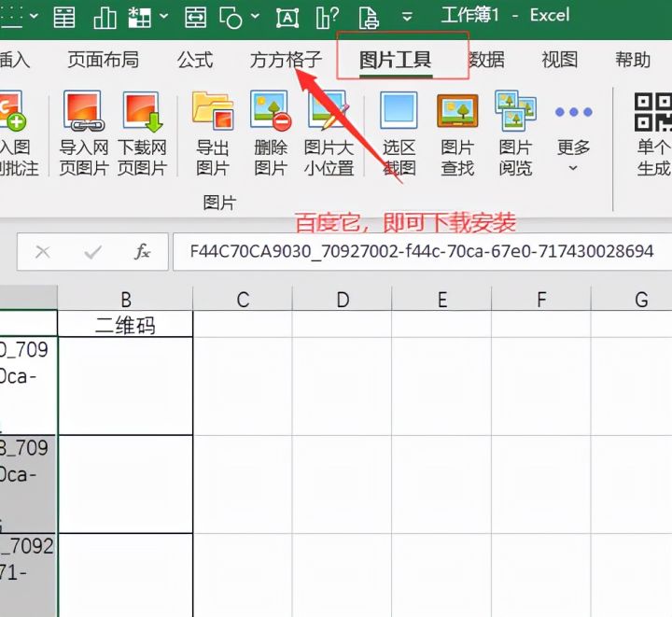Viewport: 672px width, 617px height.
Task: Select the 图片工具 tab
Action: pos(395,60)
